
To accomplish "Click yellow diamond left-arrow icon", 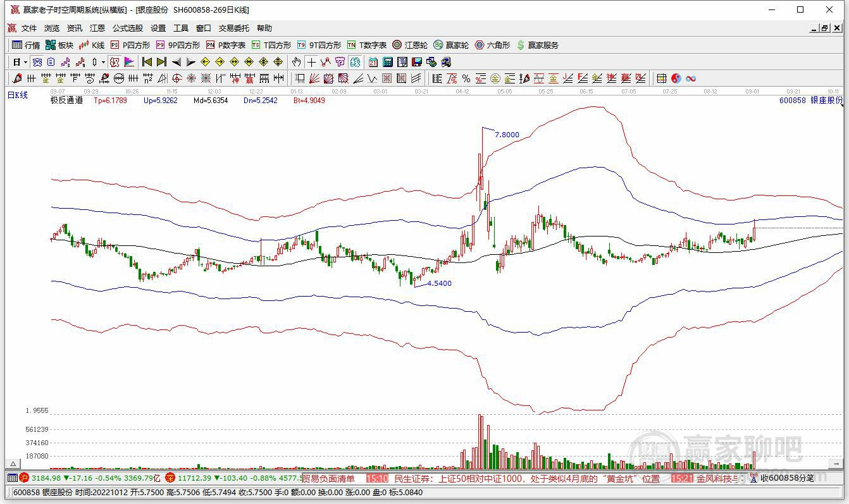I will tap(206, 62).
